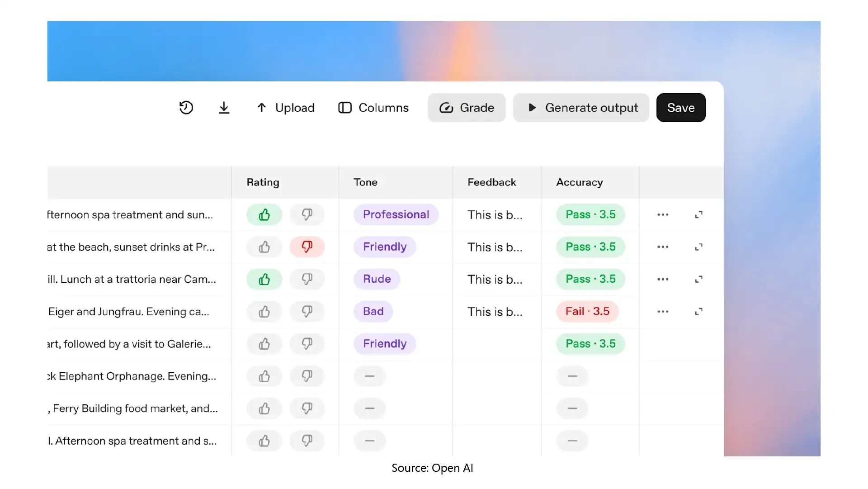
Task: Click the Upload button
Action: coord(286,108)
